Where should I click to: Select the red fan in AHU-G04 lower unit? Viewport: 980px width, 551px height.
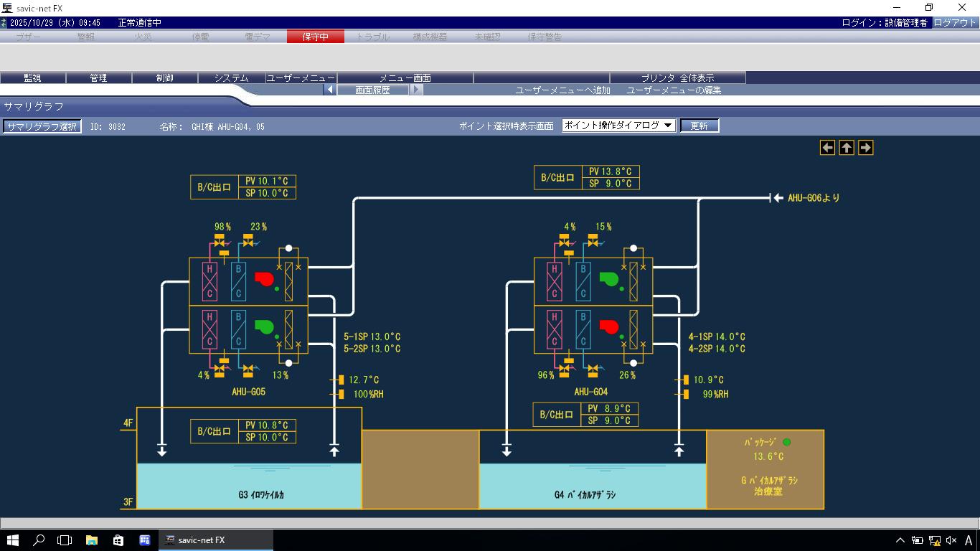609,328
